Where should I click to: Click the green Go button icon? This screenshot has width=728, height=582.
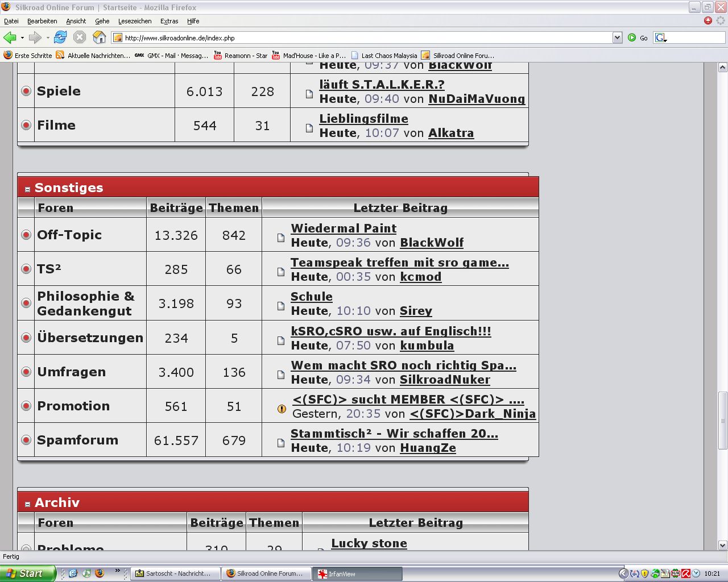(x=632, y=38)
